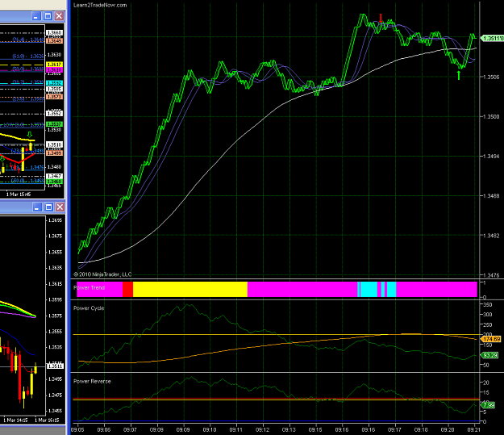Viewport: 504px width, 435px height.
Task: Click the red sell arrow signal on main chart
Action: (381, 18)
